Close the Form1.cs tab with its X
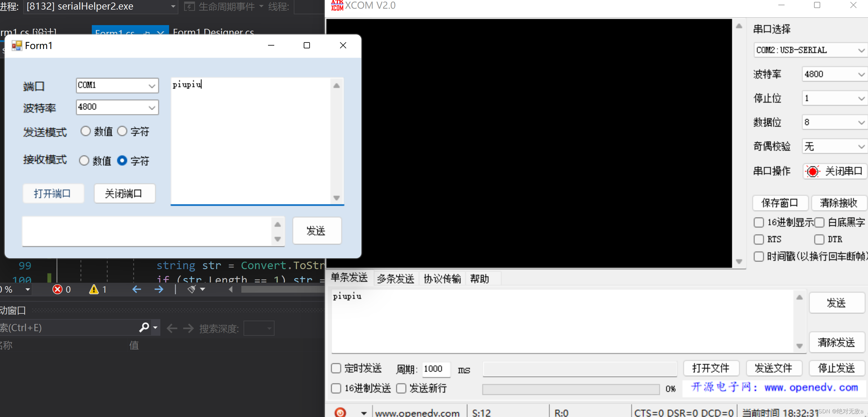868x417 pixels. 161,33
